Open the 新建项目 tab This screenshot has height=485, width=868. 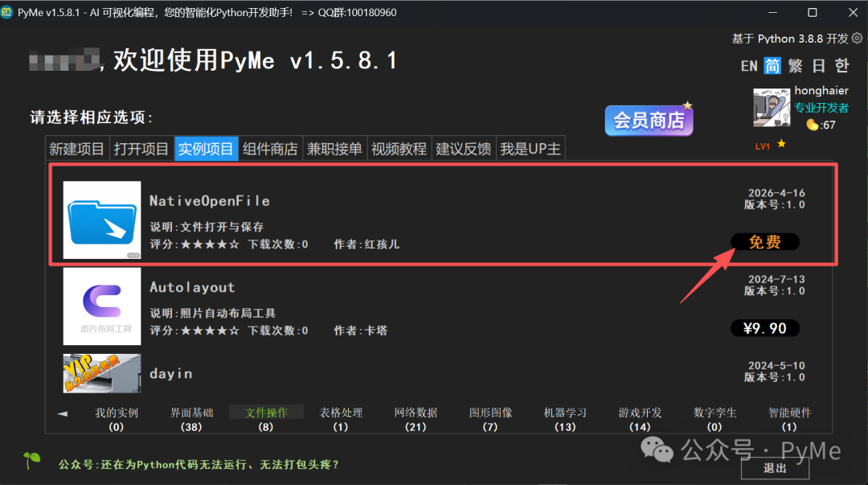coord(77,149)
